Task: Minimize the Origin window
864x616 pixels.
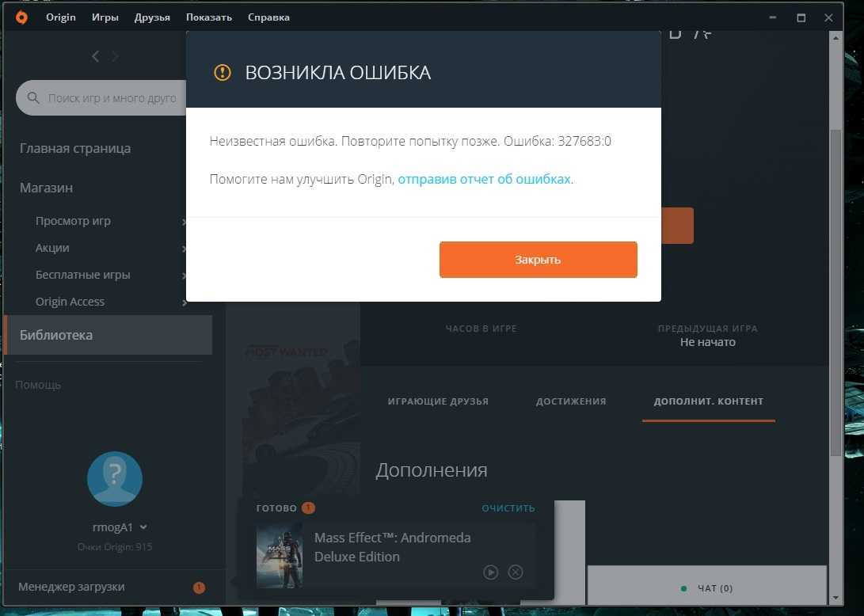Action: tap(772, 17)
